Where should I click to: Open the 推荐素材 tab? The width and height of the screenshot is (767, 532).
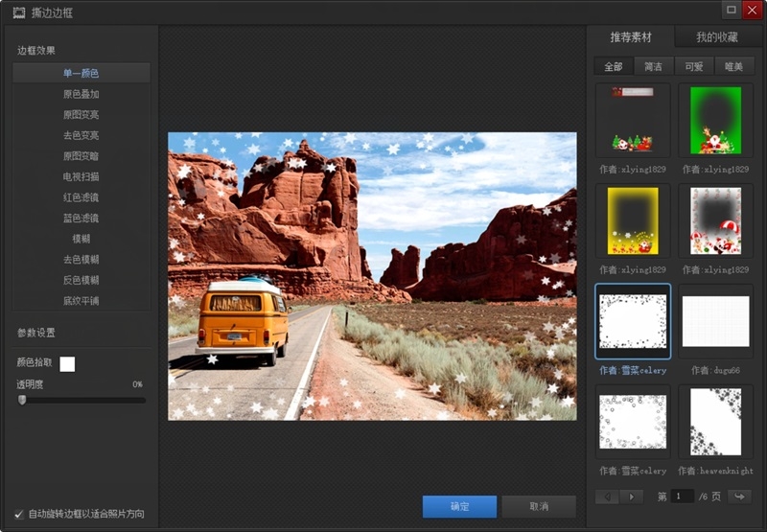631,37
